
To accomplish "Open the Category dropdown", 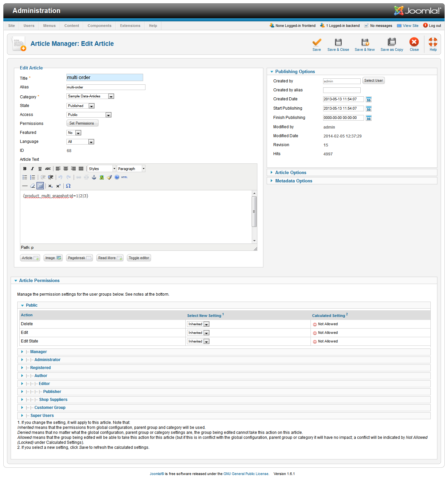I will pos(90,96).
